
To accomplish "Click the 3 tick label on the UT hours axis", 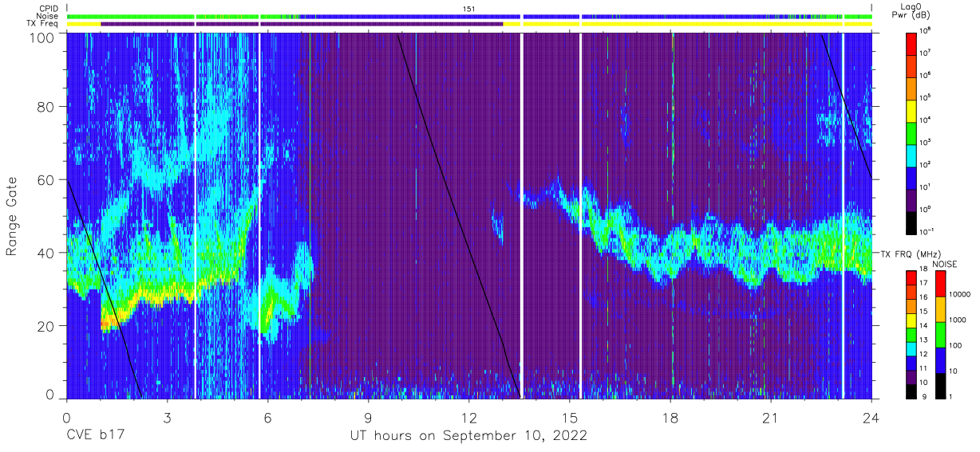I will pyautogui.click(x=167, y=417).
